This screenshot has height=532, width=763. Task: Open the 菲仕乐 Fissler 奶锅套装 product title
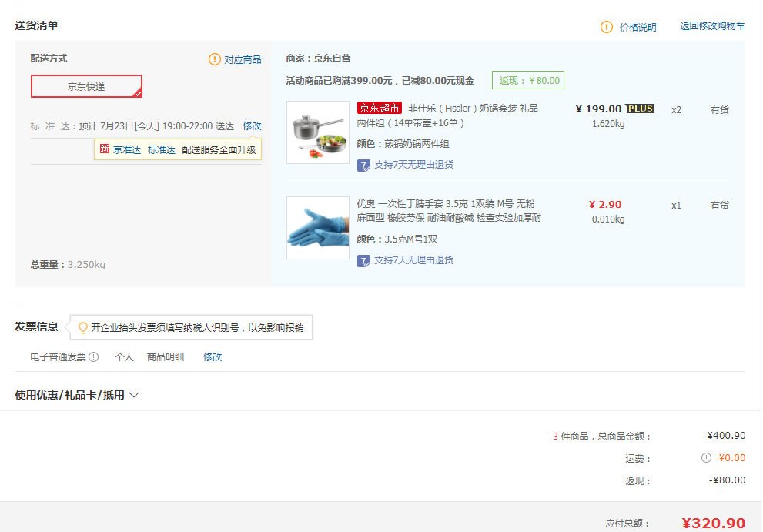(x=448, y=115)
